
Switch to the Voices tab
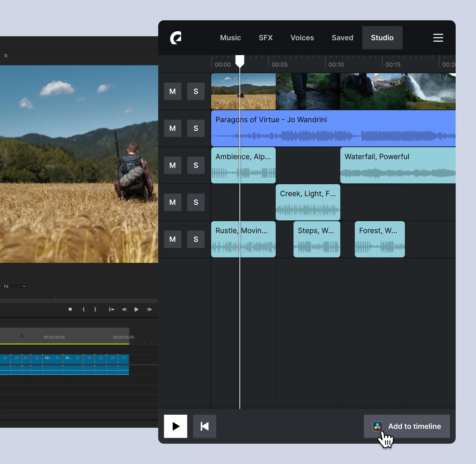(x=302, y=38)
